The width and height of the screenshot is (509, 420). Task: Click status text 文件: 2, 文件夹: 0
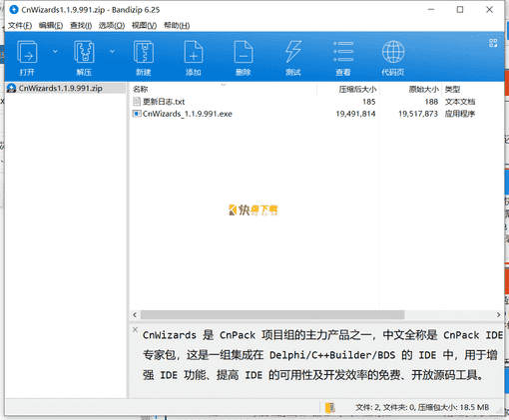pyautogui.click(x=385, y=407)
